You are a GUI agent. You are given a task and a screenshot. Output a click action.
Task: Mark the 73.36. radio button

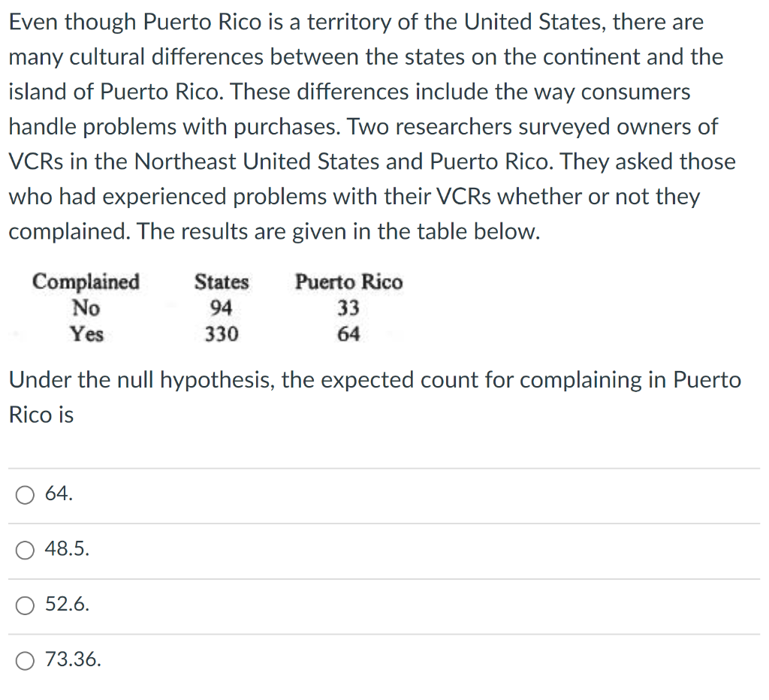tap(25, 661)
